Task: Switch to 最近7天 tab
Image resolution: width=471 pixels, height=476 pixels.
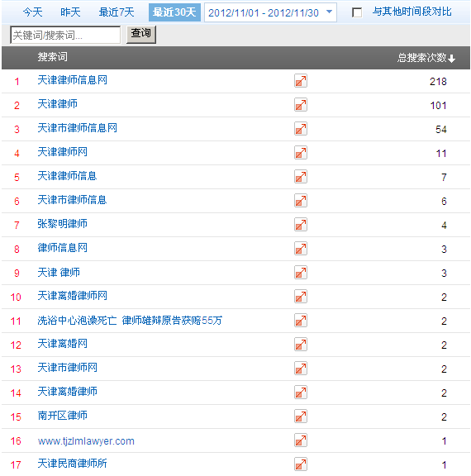Action: point(117,12)
